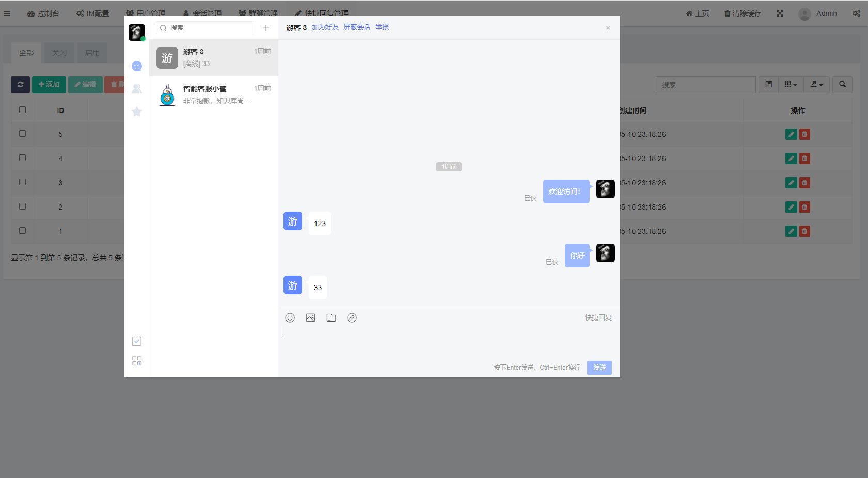Click the emoji smiley icon in chat toolbar
The height and width of the screenshot is (478, 868).
[x=290, y=318]
